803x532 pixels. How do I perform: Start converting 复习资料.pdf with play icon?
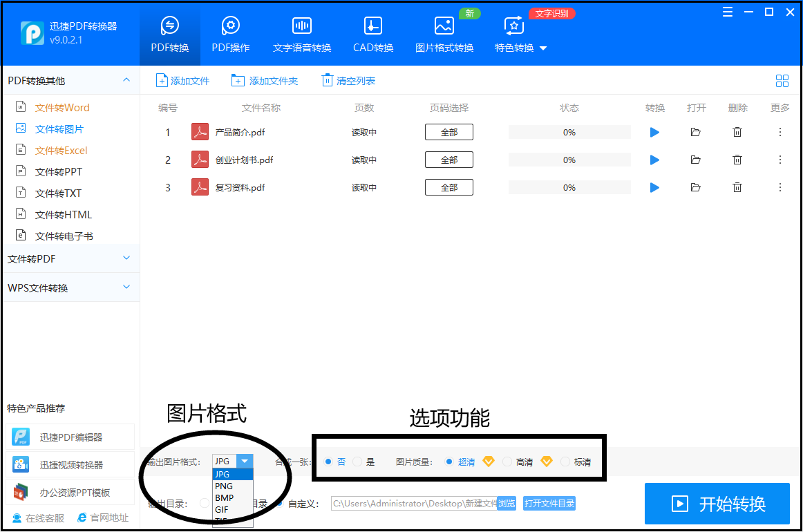[x=654, y=187]
